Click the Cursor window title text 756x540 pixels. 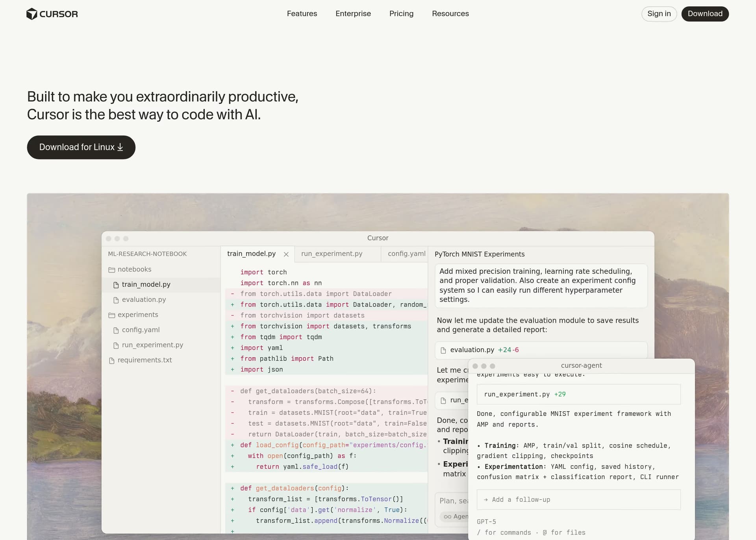[378, 238]
